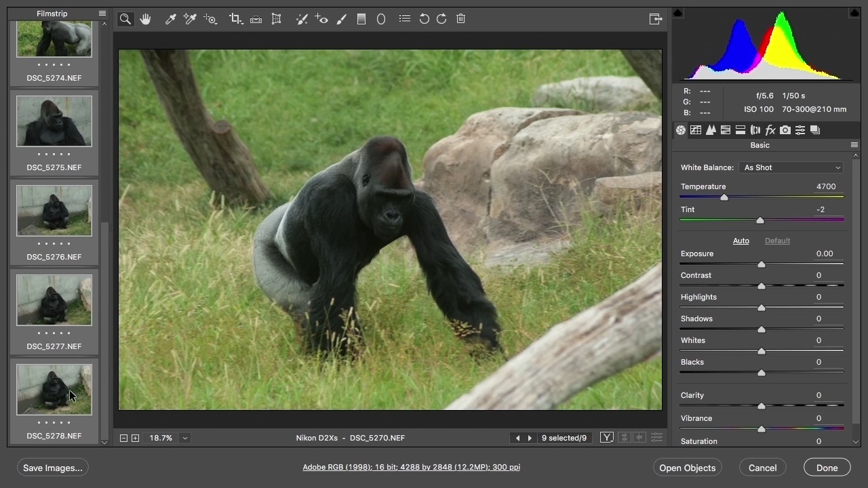Toggle shadow clipping warning in histogram

tap(678, 13)
